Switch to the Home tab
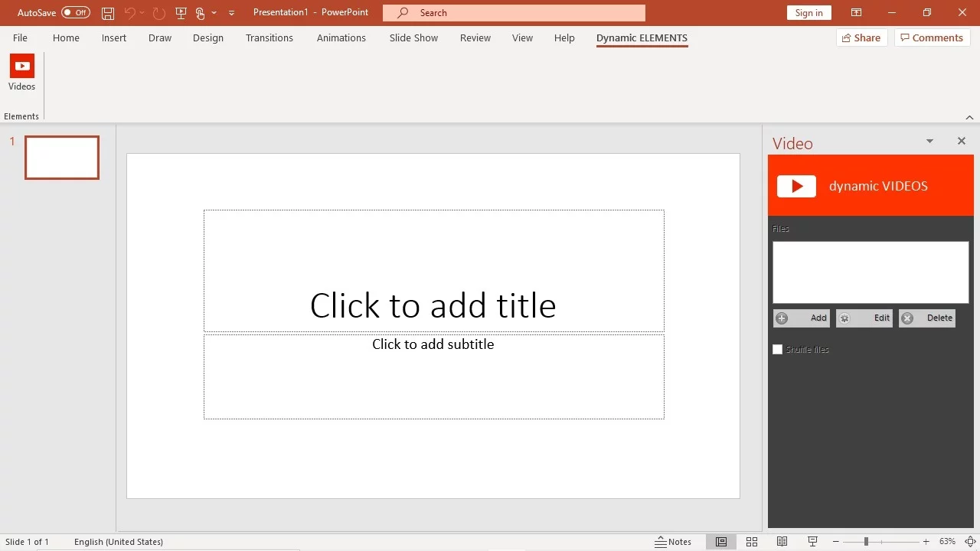The width and height of the screenshot is (980, 551). pyautogui.click(x=66, y=37)
